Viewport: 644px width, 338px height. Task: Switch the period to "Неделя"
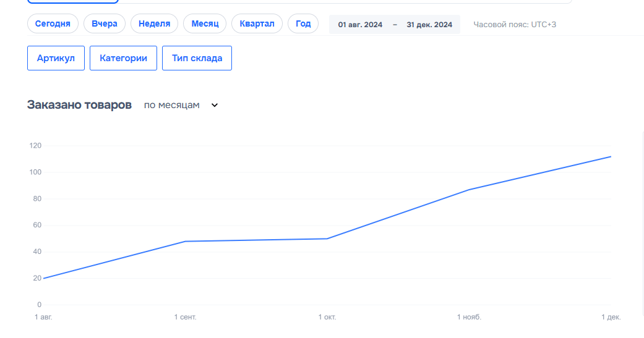coord(154,24)
